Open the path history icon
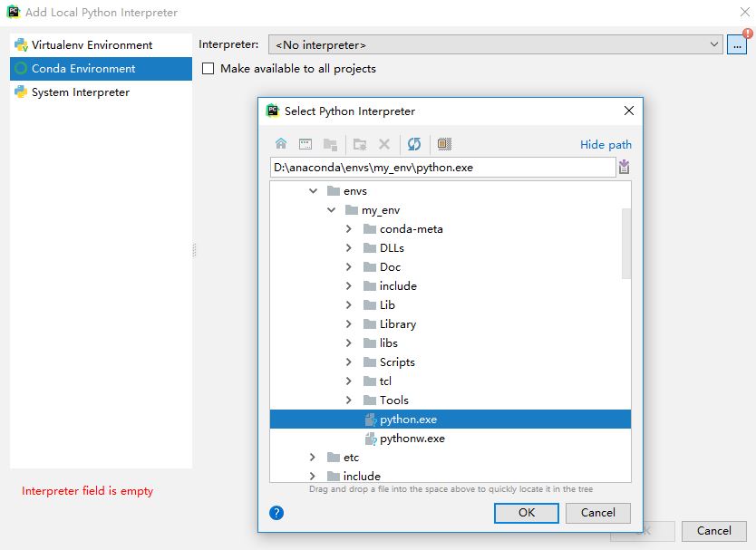Screen dimensions: 756x550 click(x=624, y=168)
